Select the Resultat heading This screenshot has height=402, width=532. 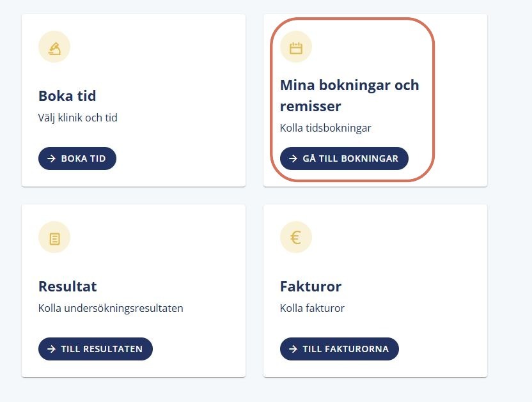point(68,286)
